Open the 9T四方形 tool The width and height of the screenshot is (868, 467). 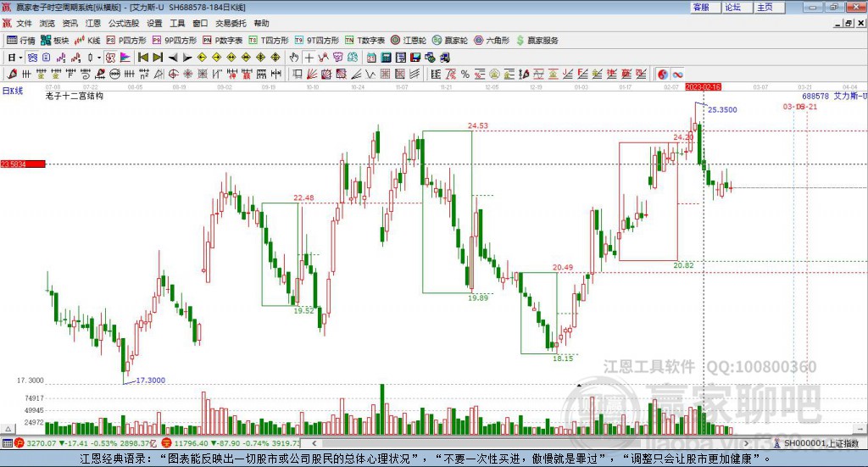pyautogui.click(x=316, y=41)
